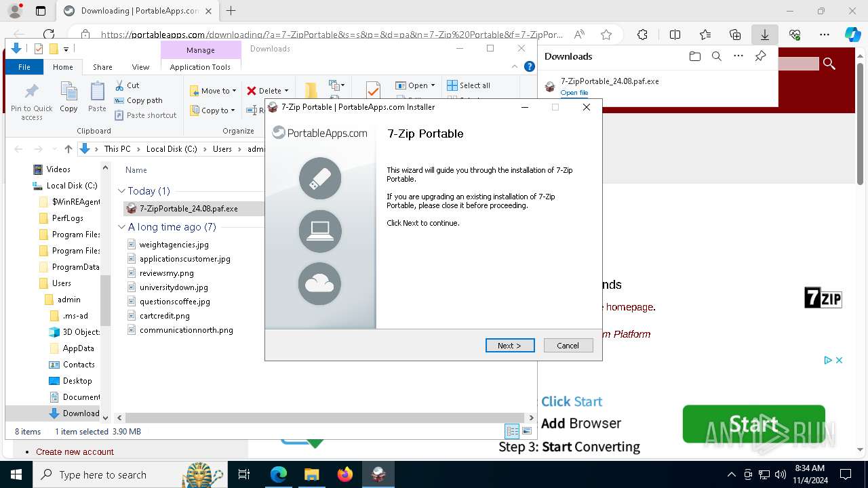Click Copy path in Explorer ribbon
Viewport: 868px width, 488px height.
tap(138, 100)
